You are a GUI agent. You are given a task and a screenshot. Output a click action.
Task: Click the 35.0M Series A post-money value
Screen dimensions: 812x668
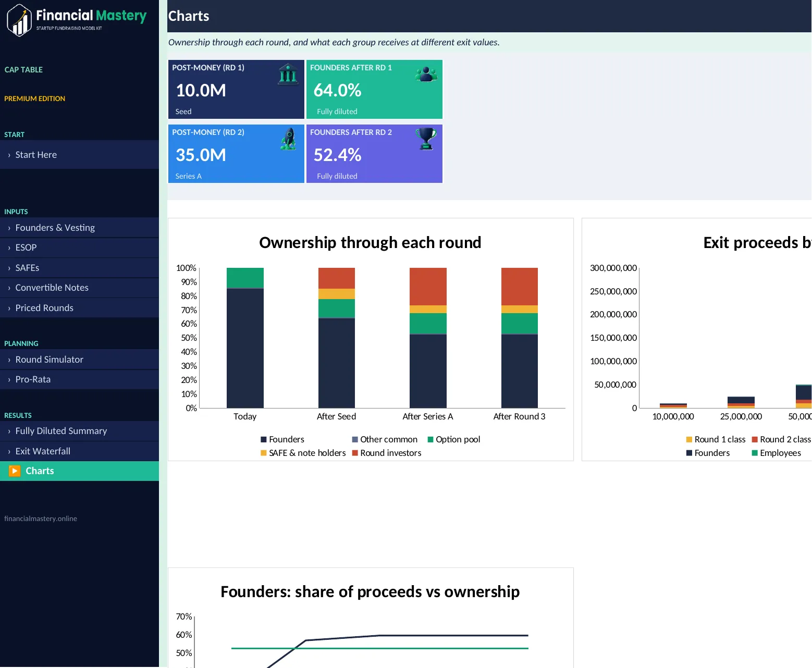pyautogui.click(x=201, y=155)
